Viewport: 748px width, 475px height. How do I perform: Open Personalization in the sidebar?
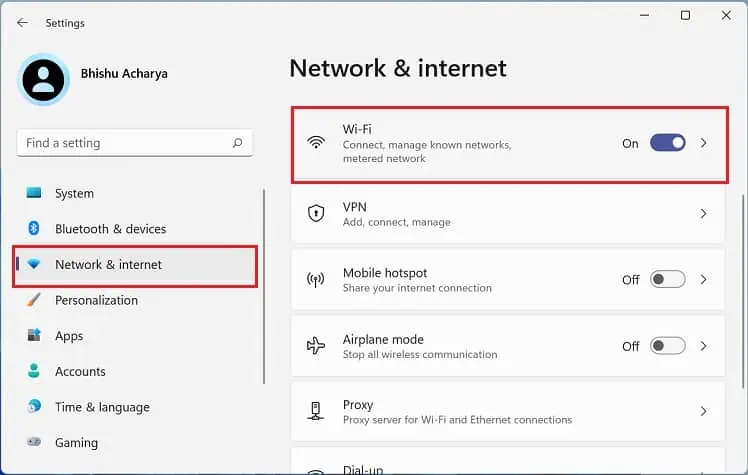click(96, 300)
